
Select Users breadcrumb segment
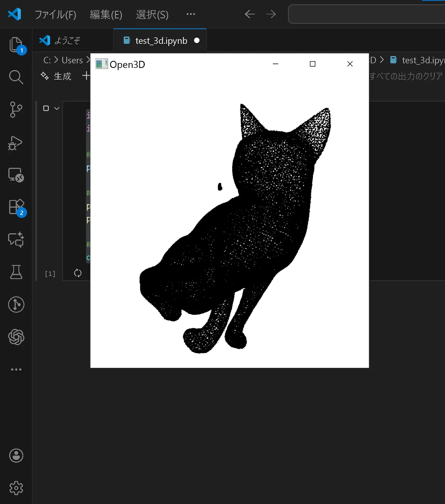click(x=72, y=60)
